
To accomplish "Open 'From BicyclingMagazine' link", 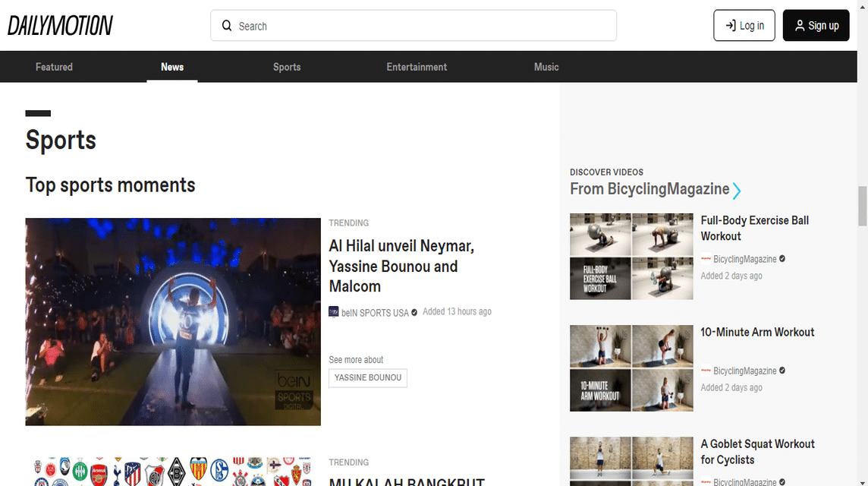I will coord(649,189).
